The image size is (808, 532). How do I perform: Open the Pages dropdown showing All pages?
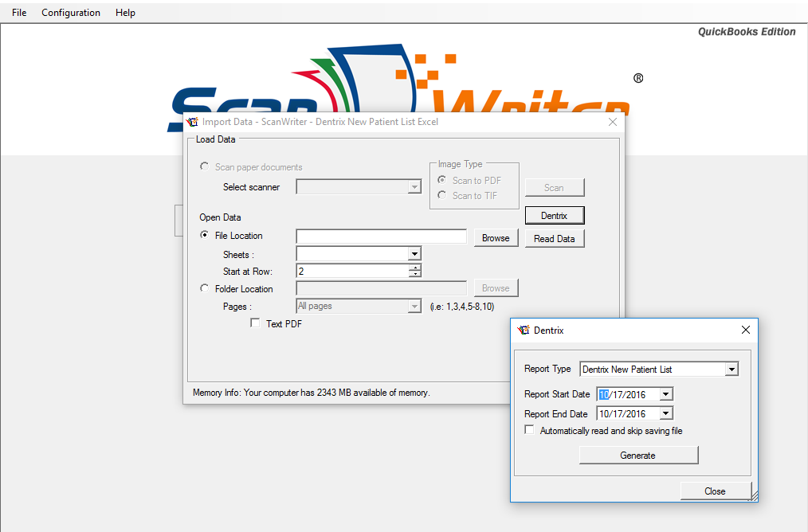[x=414, y=307]
